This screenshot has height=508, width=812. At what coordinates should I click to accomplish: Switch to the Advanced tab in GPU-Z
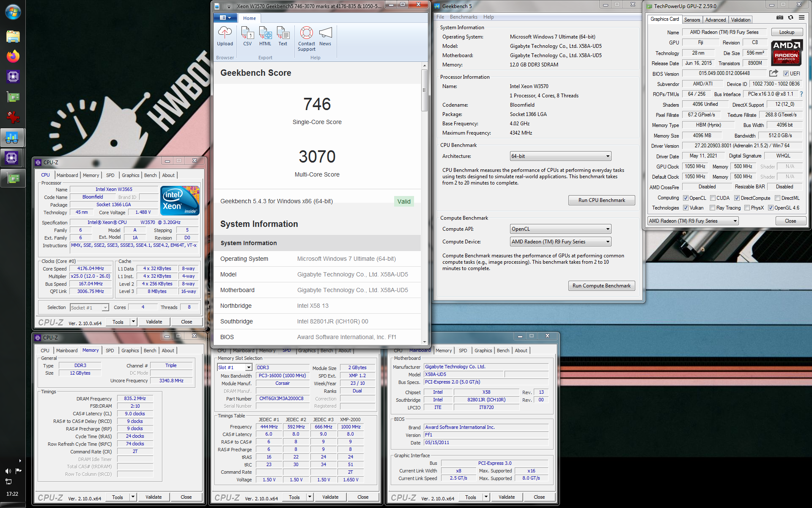(715, 19)
